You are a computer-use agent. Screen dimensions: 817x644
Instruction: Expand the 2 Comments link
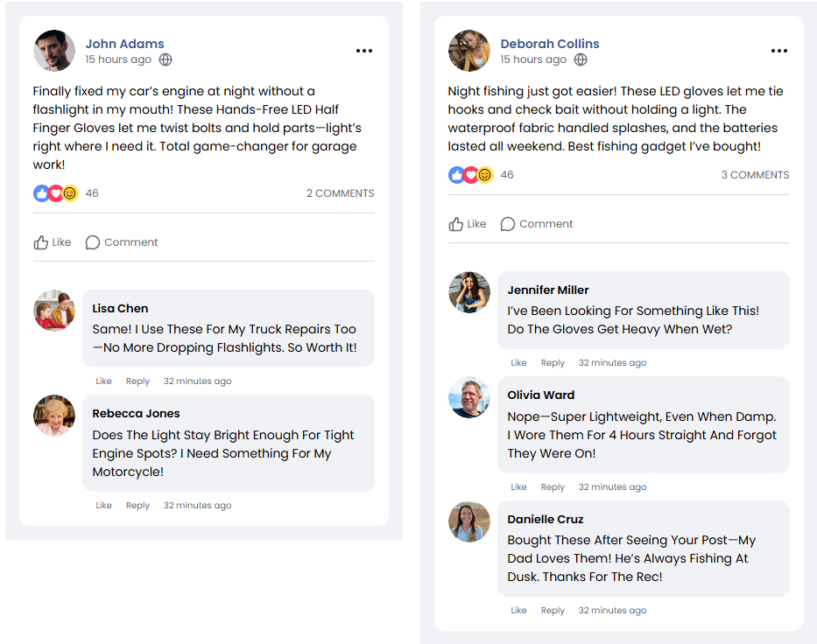click(x=340, y=193)
